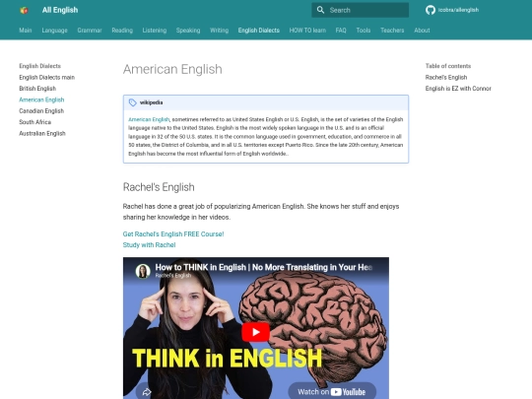Select American English in sidebar
The image size is (532, 399).
click(41, 100)
